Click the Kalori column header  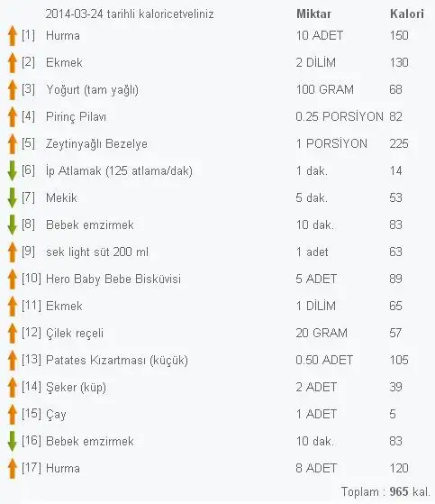(407, 14)
